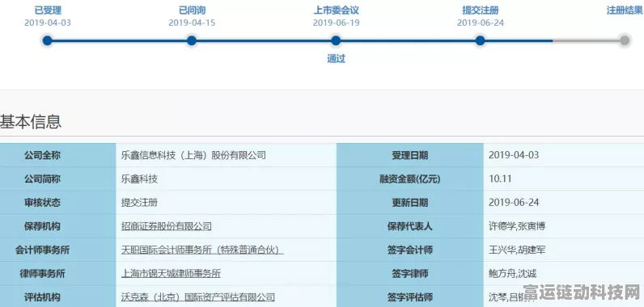This screenshot has width=644, height=307.
Task: Click the 已受理 timeline dot
Action: (47, 40)
